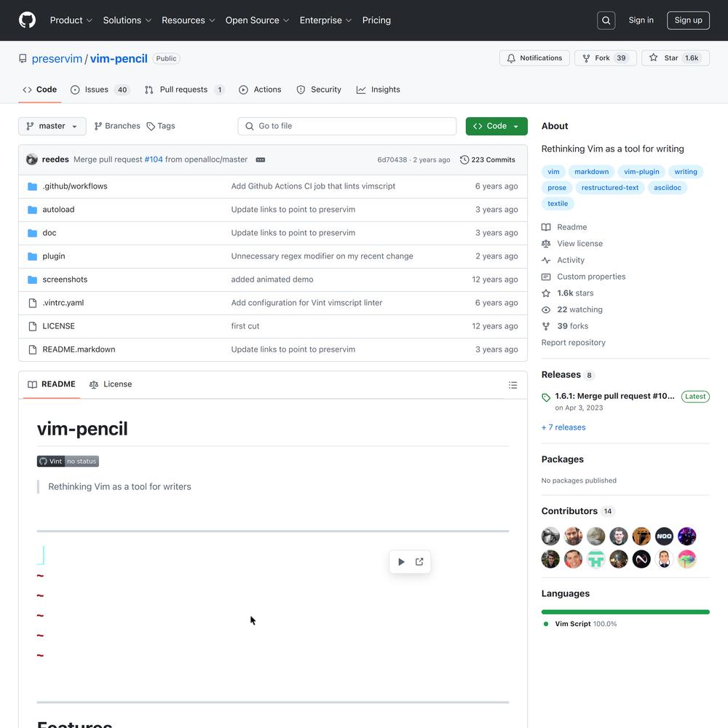Viewport: 728px width, 728px height.
Task: Click the .github/workflows folder icon
Action: click(x=33, y=186)
